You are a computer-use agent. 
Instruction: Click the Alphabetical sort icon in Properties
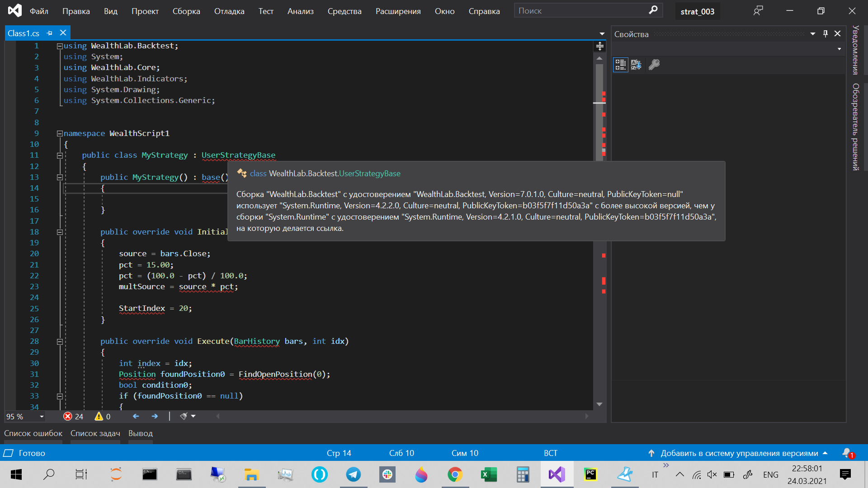(x=636, y=65)
